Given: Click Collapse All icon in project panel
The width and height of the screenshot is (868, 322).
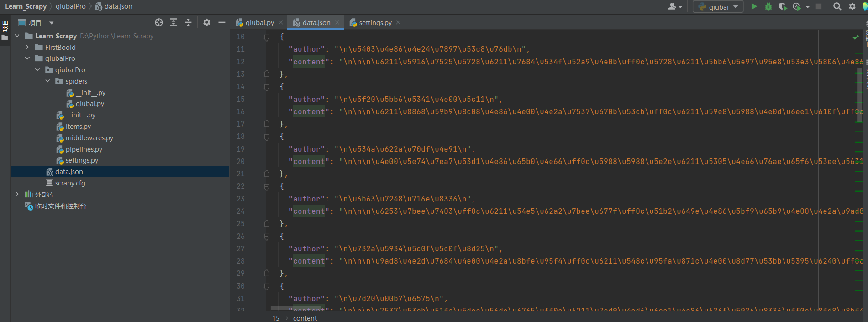Looking at the screenshot, I should pos(188,22).
